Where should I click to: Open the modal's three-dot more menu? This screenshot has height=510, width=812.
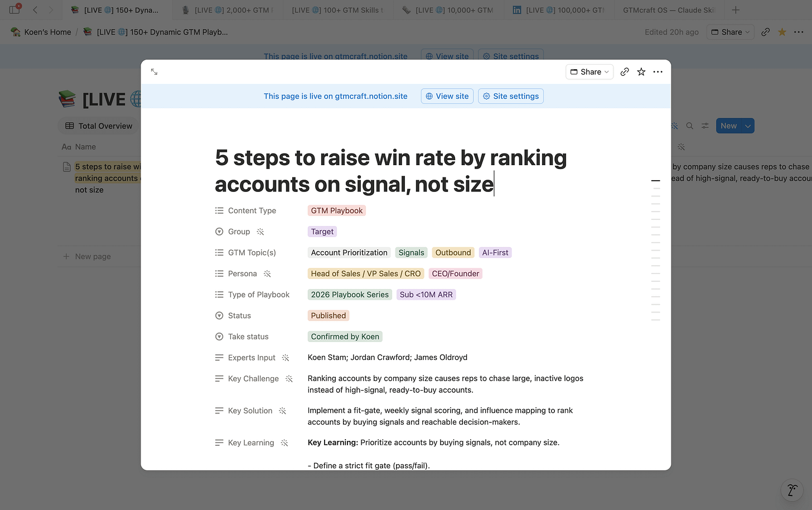click(x=658, y=72)
